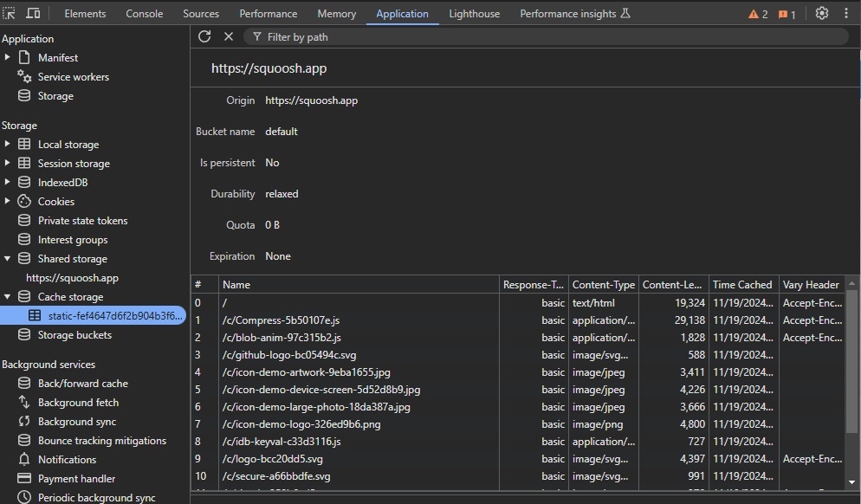
Task: Open https://squoosh.app under Shared storage
Action: click(x=72, y=278)
